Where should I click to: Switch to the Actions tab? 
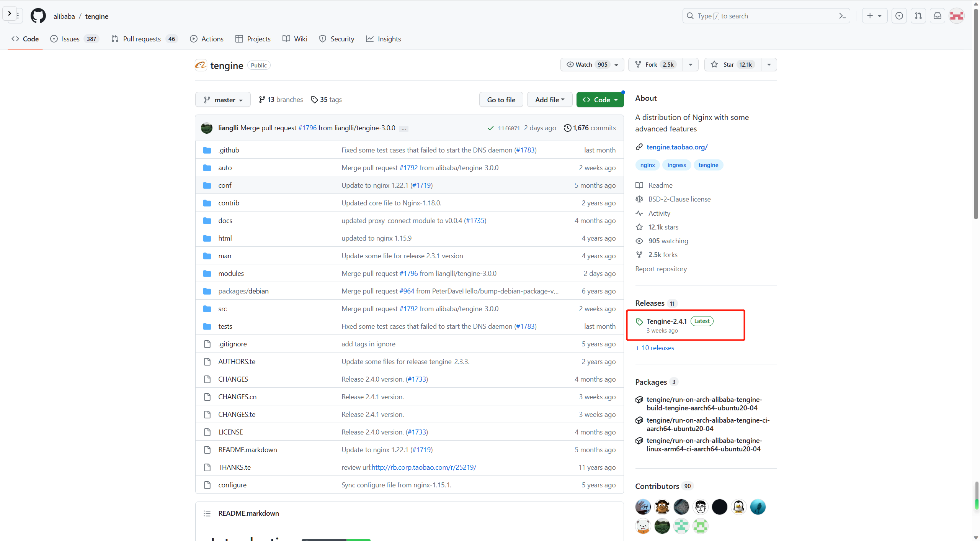[x=207, y=39]
